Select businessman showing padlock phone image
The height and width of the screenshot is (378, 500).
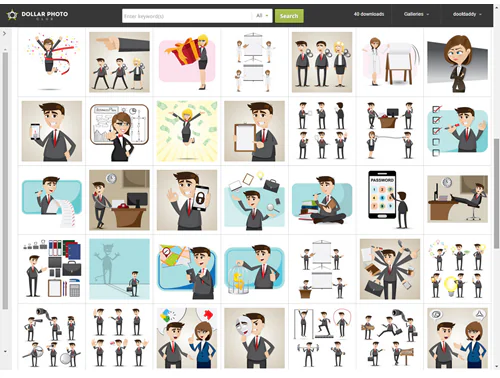[x=187, y=200]
